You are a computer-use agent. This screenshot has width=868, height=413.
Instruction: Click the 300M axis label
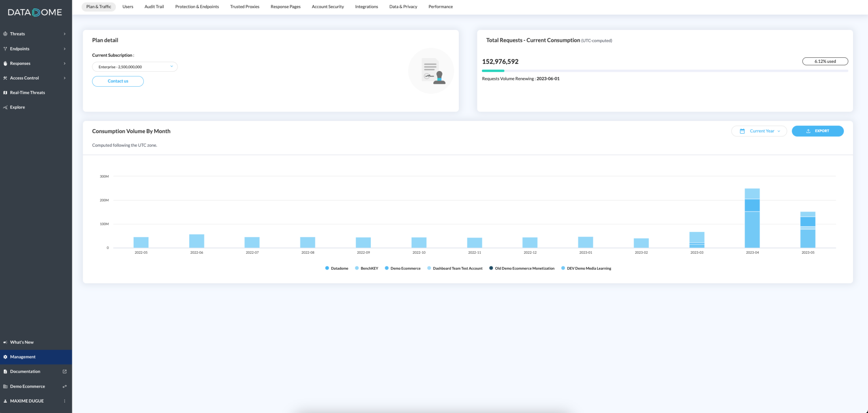tap(104, 176)
